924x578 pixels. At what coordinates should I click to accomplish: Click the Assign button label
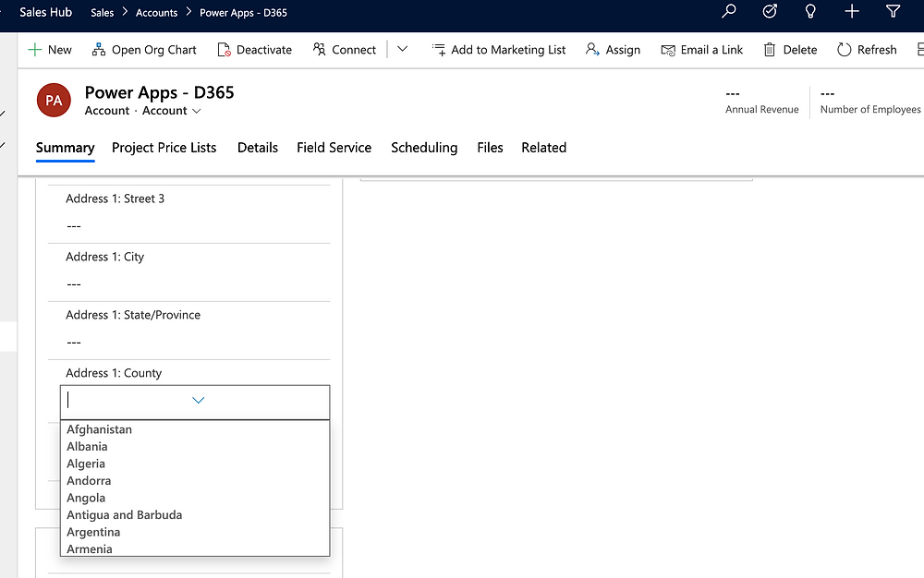coord(623,50)
